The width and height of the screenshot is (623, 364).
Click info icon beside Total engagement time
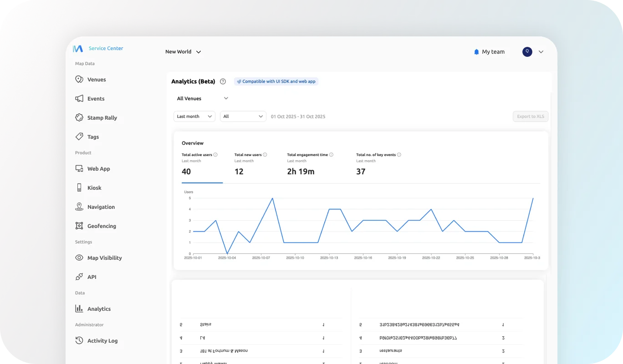tap(331, 155)
